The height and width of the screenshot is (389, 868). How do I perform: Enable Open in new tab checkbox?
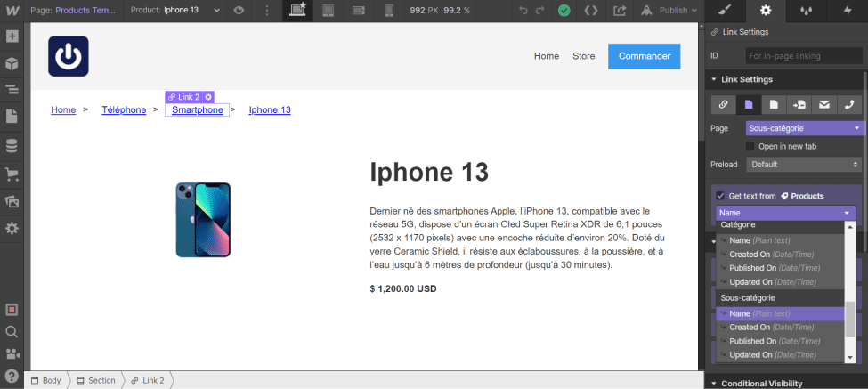(x=750, y=147)
